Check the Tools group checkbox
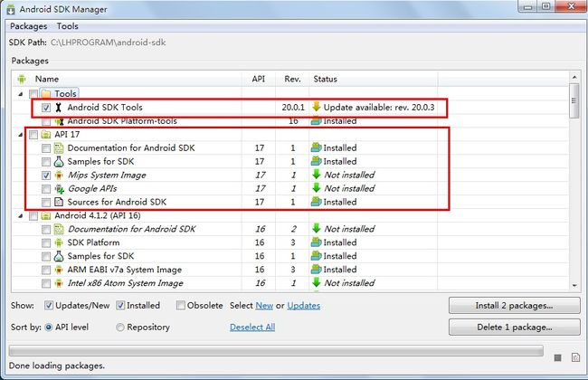The height and width of the screenshot is (380, 588). [x=33, y=94]
